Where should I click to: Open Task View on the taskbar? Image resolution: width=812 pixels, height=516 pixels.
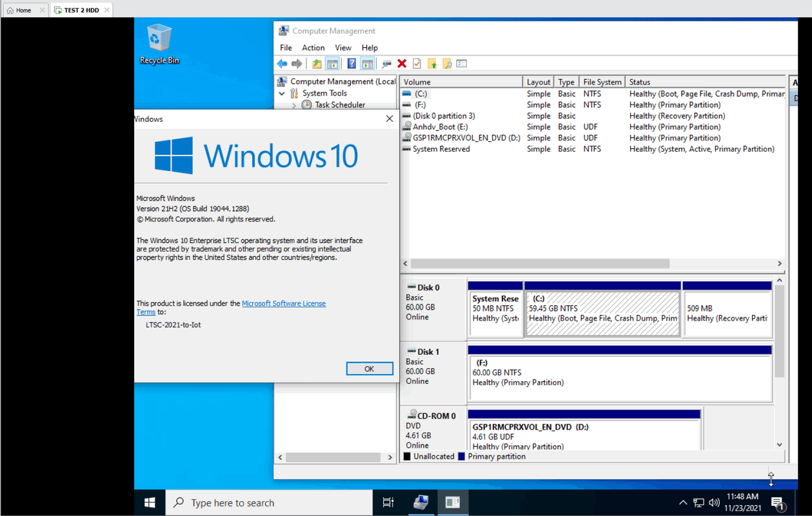388,502
